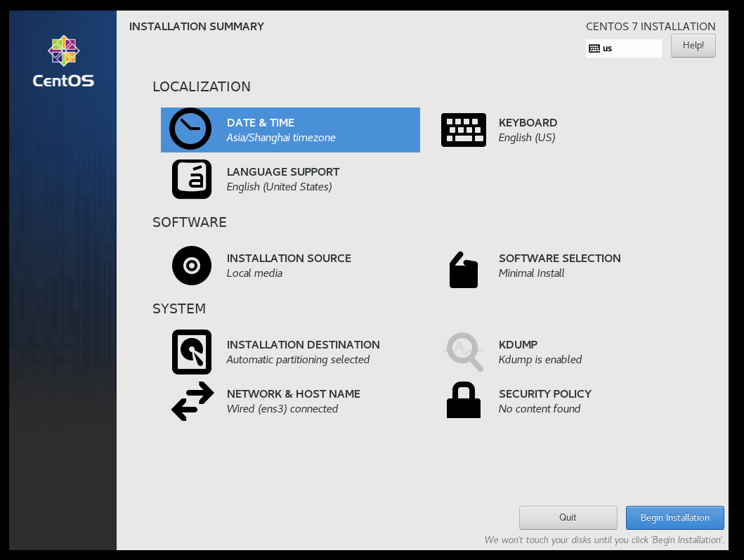
Task: Click the Asia/Shanghai timezone text
Action: (281, 138)
